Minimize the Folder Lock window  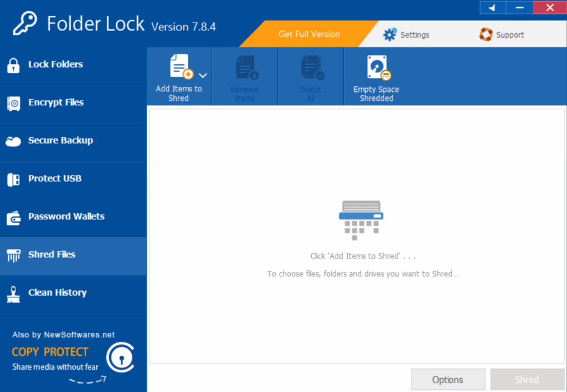pyautogui.click(x=519, y=8)
